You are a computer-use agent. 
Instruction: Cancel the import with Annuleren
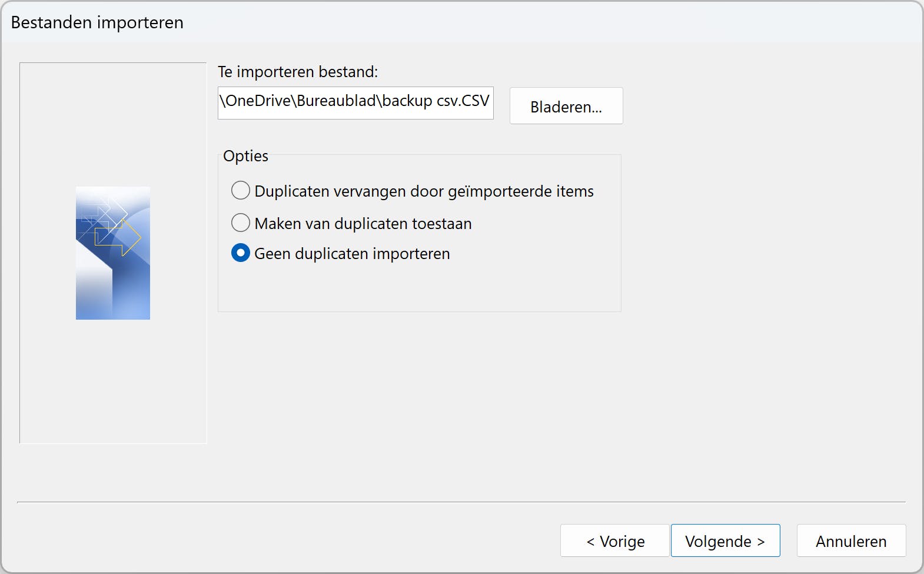[x=850, y=540]
